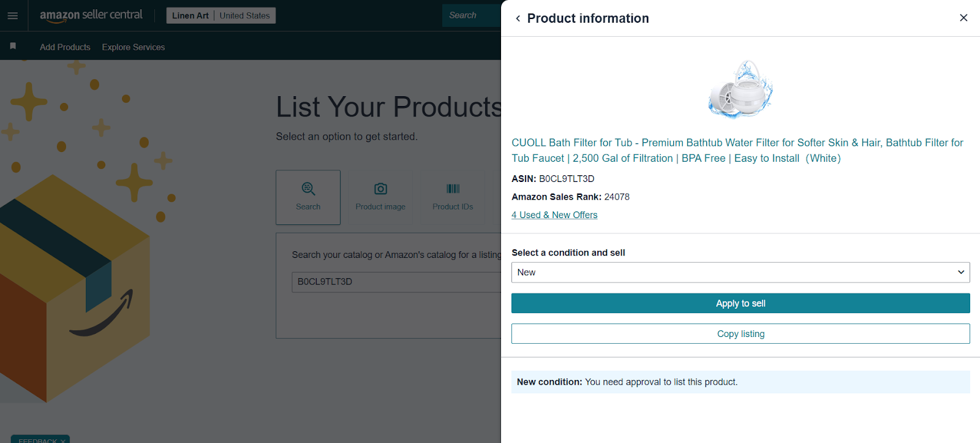
Task: Open the hamburger navigation menu
Action: pyautogui.click(x=12, y=15)
